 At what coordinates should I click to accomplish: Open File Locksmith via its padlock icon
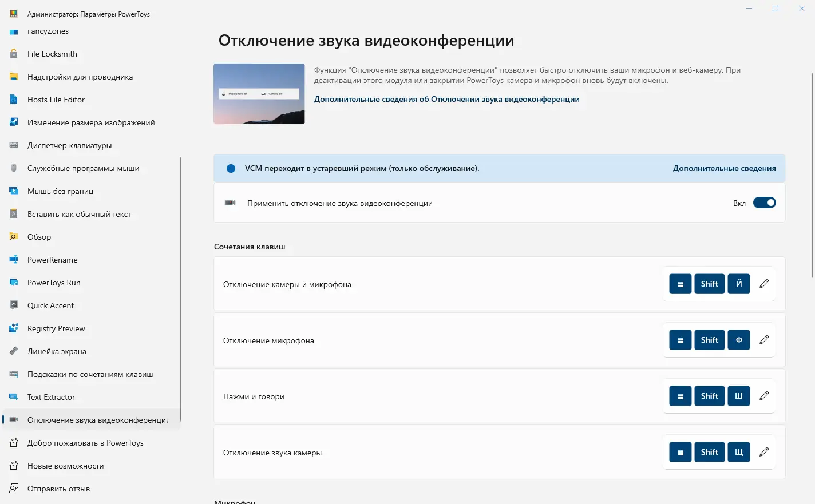pos(14,54)
